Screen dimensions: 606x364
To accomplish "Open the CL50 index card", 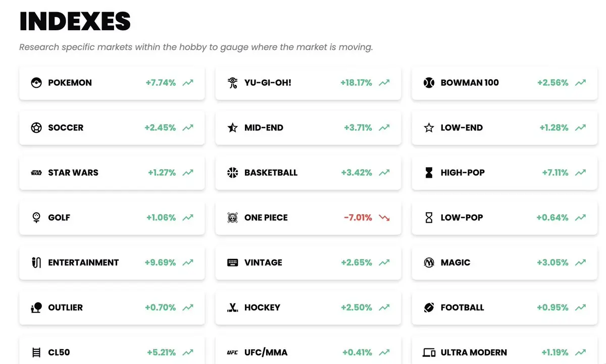I will click(x=112, y=350).
